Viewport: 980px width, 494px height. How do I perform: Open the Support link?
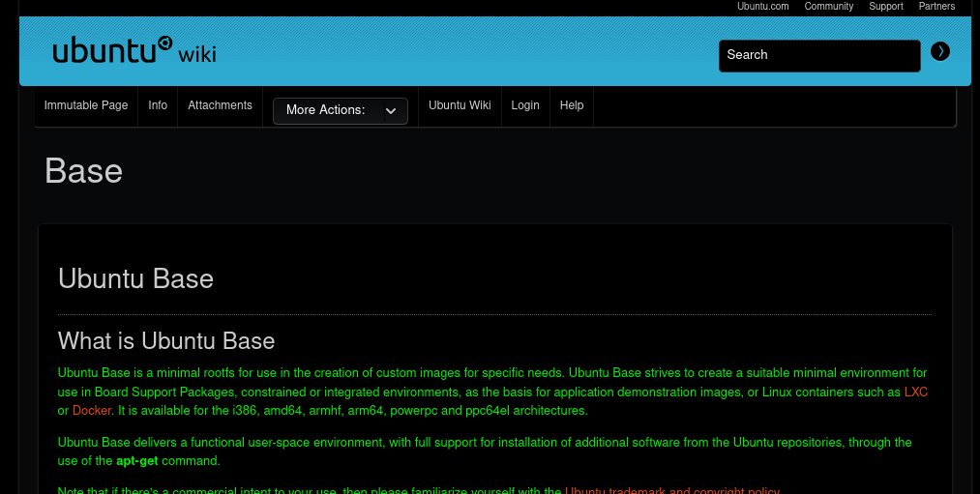(x=885, y=6)
